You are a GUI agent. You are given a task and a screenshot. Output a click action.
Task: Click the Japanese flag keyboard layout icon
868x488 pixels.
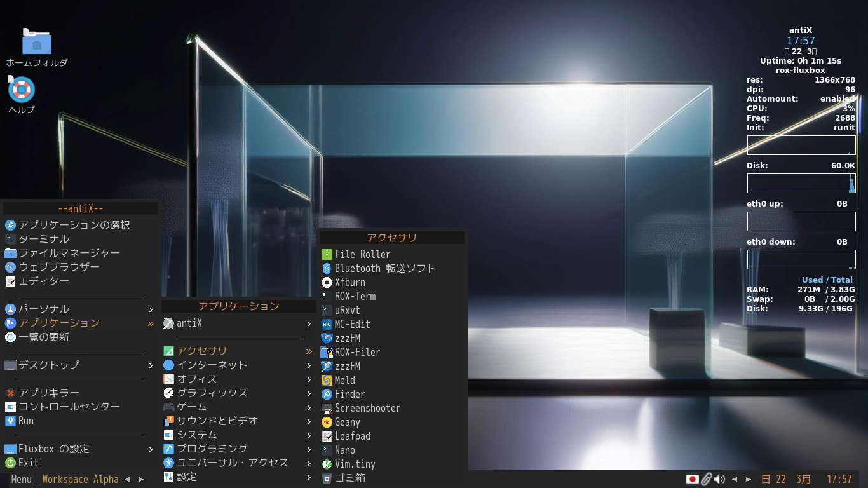click(693, 479)
